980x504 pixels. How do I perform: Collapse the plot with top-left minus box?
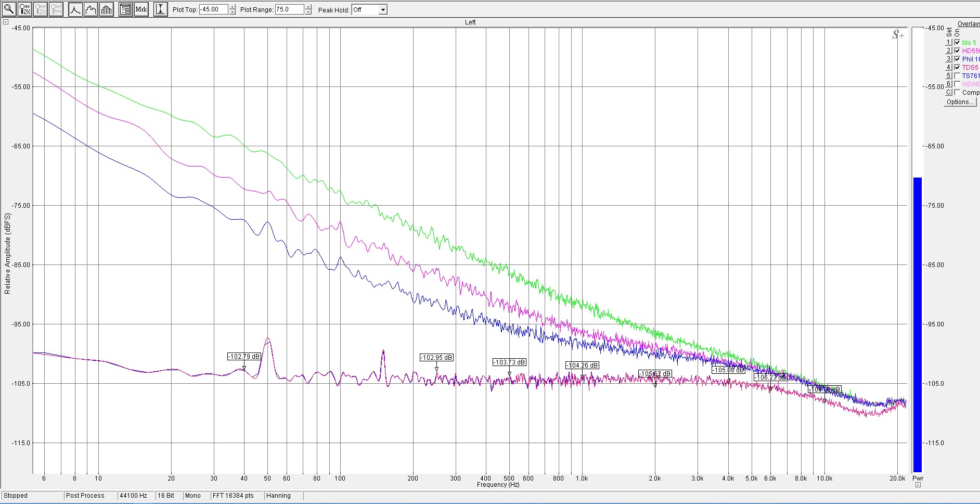(x=6, y=22)
